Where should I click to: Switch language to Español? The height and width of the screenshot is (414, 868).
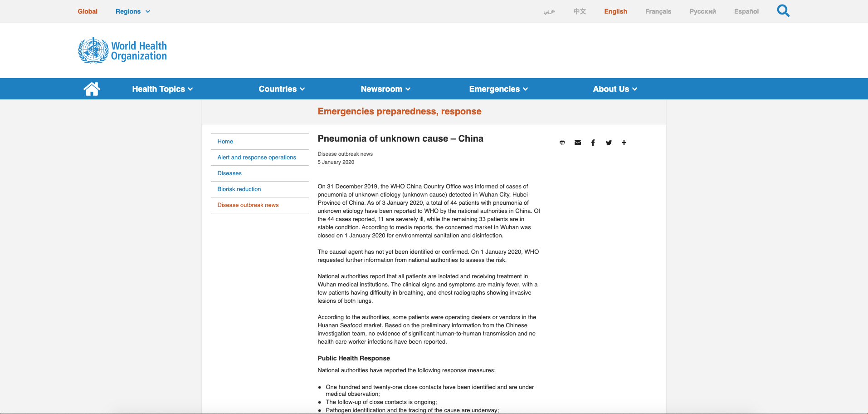click(746, 11)
